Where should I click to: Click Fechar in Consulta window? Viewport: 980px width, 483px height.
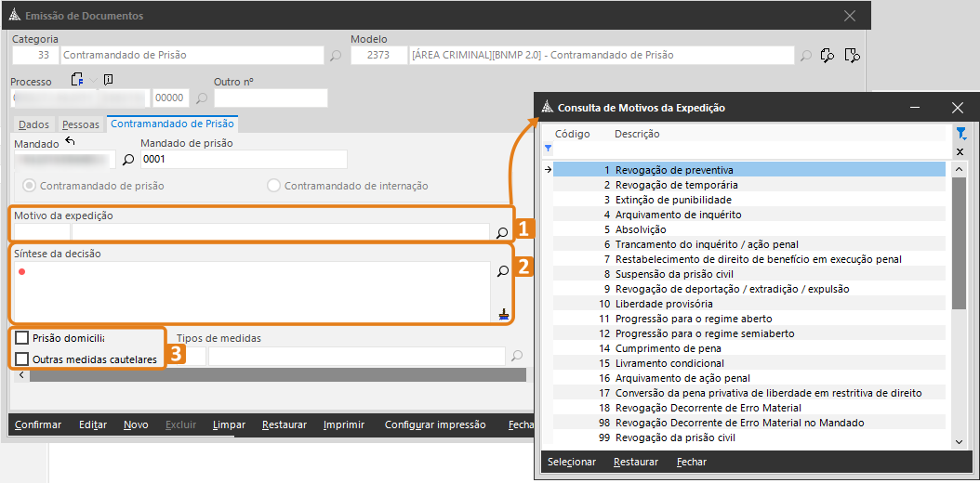click(x=692, y=462)
